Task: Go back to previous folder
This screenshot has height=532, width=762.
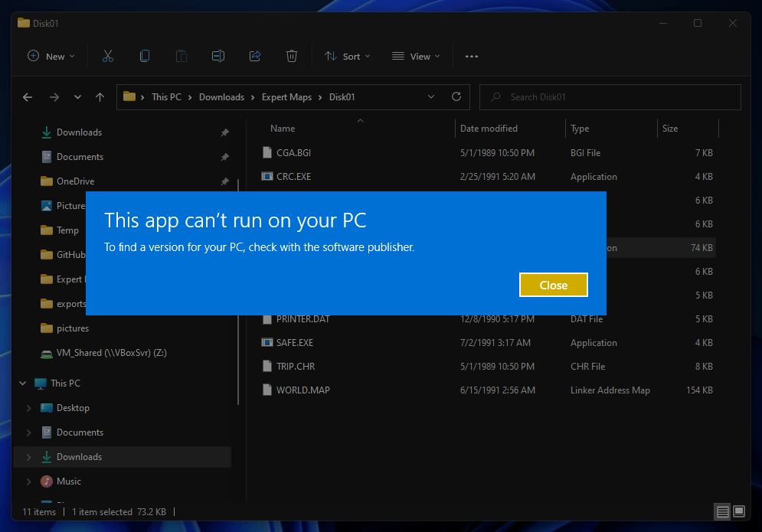Action: 28,97
